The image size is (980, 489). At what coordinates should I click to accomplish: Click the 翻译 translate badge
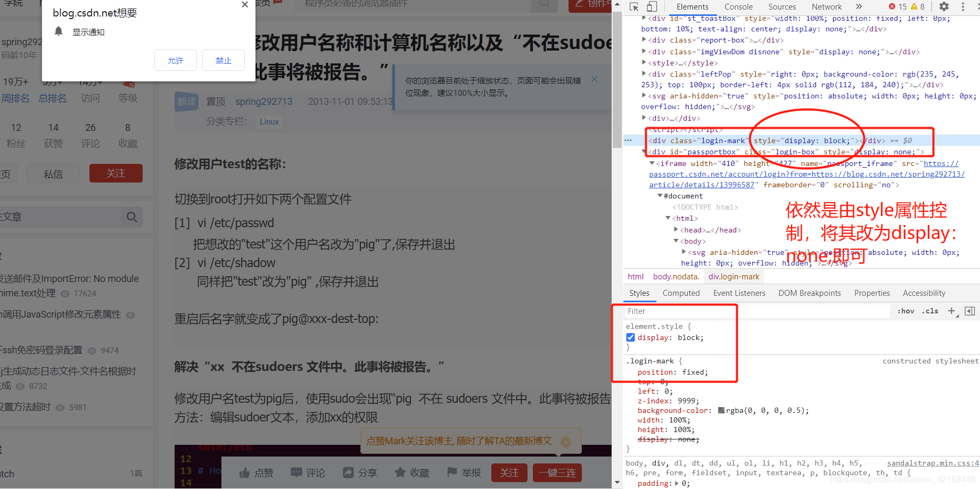click(186, 102)
